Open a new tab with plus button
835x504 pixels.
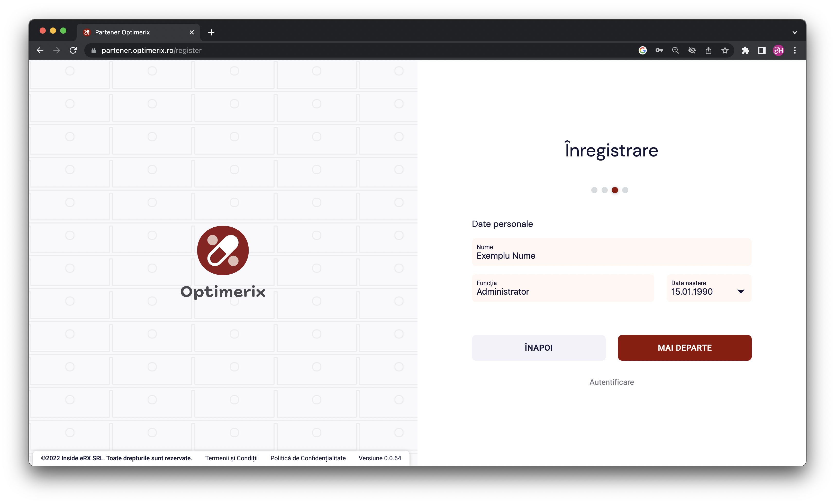point(211,32)
